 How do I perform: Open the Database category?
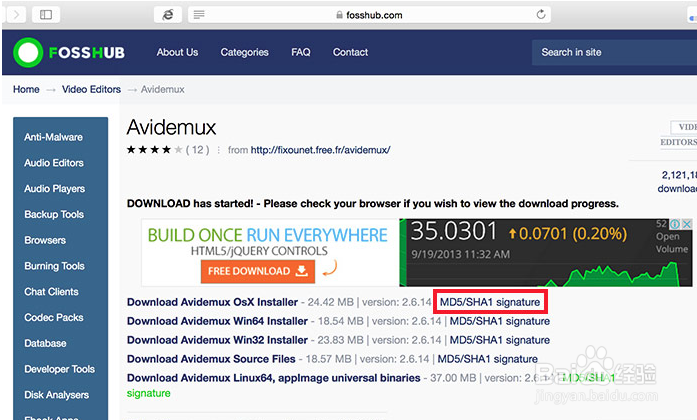[45, 343]
